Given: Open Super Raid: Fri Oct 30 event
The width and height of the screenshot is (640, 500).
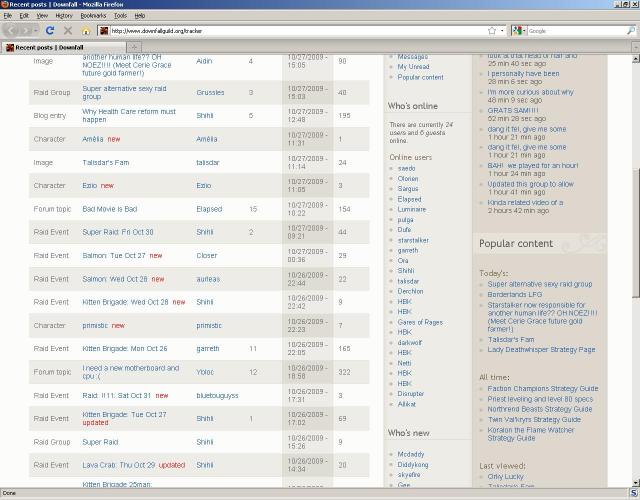Looking at the screenshot, I should point(118,232).
